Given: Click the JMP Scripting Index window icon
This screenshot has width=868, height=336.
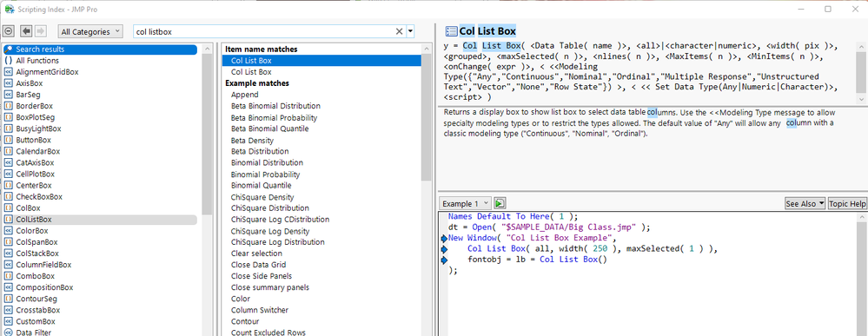Looking at the screenshot, I should tap(9, 9).
